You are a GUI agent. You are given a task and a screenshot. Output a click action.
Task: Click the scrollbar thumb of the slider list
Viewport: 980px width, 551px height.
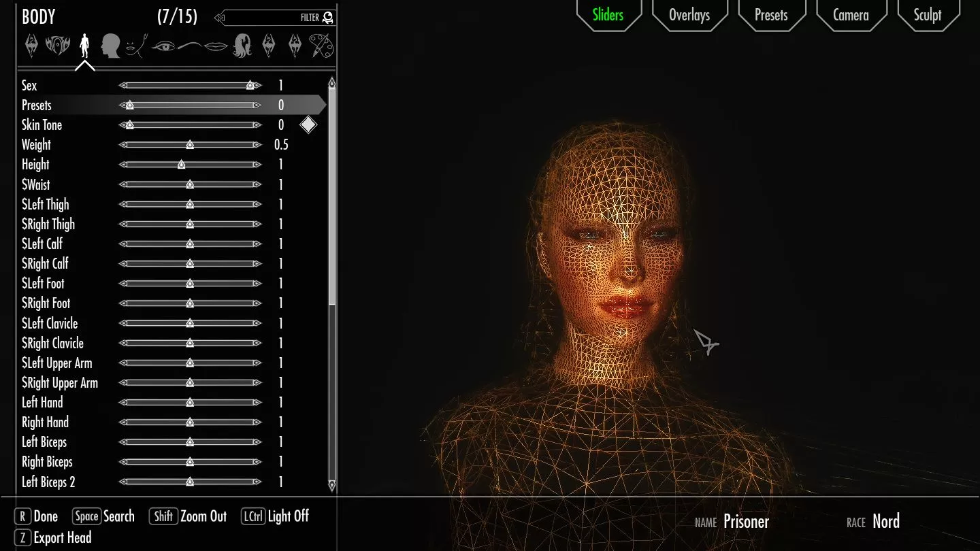332,197
